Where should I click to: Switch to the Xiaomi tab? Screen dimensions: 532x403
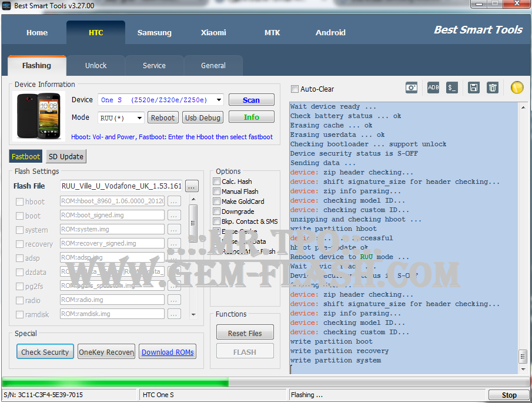(213, 32)
